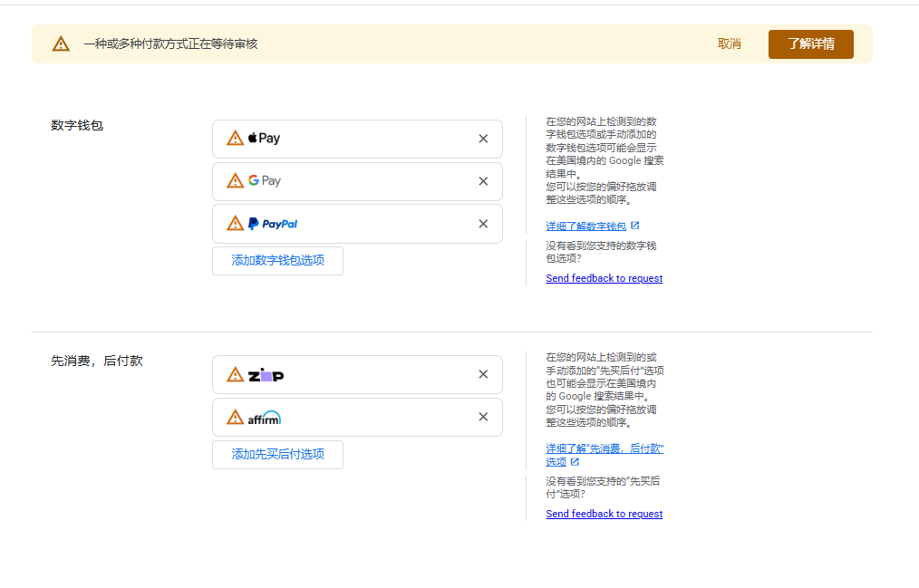
Task: Click the warning triangle in the top banner
Action: (x=60, y=43)
